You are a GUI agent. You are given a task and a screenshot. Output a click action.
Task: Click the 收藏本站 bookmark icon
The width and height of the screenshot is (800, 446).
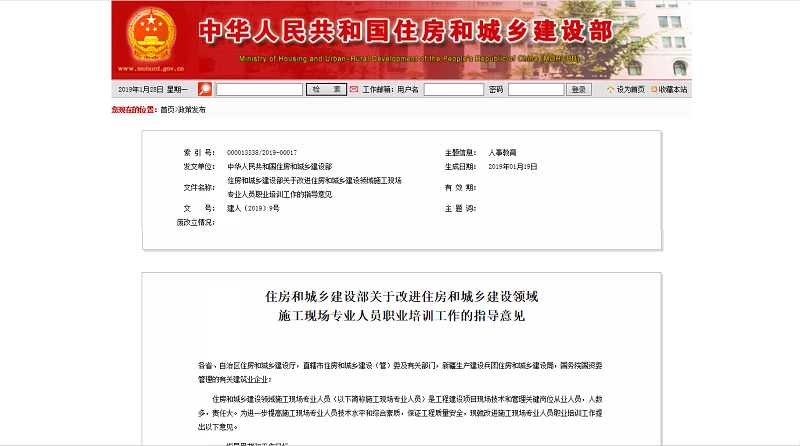[x=654, y=89]
